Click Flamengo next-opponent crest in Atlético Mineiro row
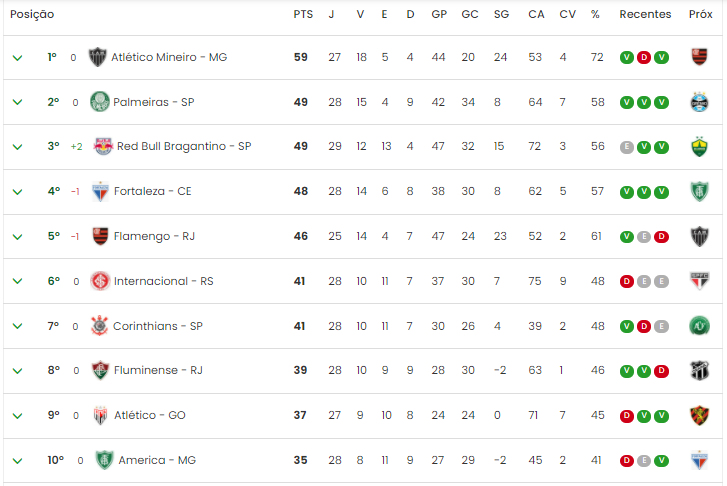 (x=699, y=57)
